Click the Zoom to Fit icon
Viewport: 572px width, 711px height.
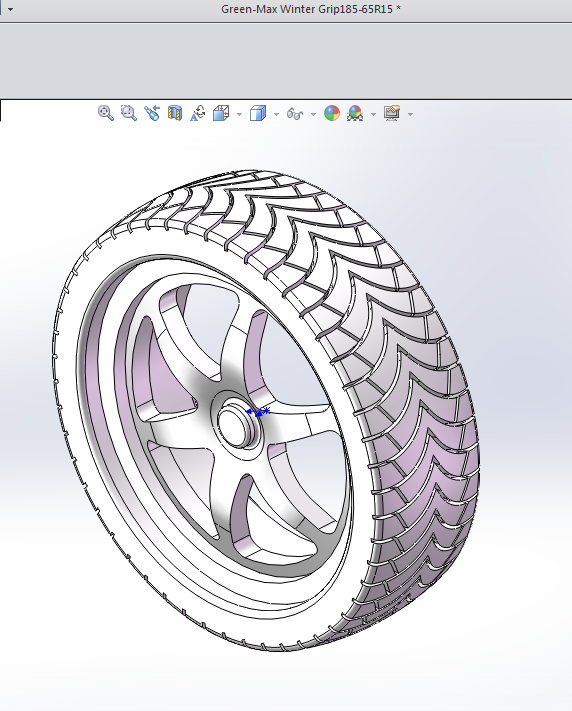106,113
